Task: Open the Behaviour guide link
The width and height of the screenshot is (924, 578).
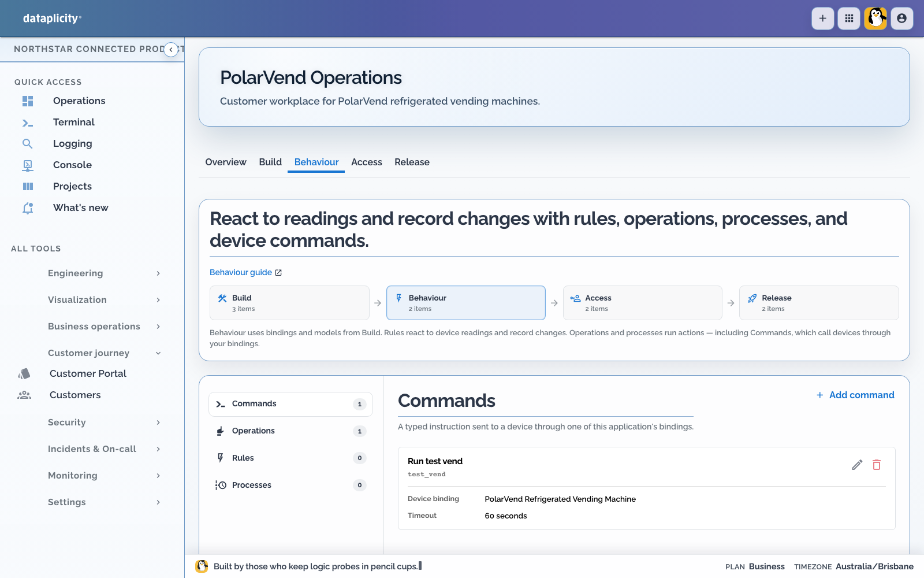Action: coord(245,272)
